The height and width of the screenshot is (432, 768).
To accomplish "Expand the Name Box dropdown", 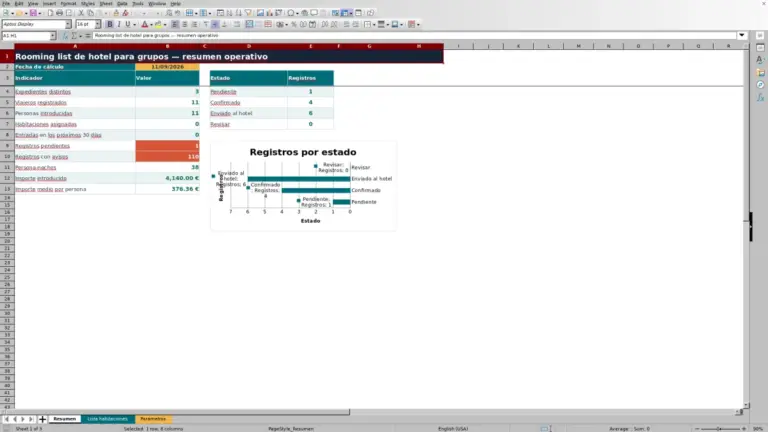I will click(x=53, y=36).
